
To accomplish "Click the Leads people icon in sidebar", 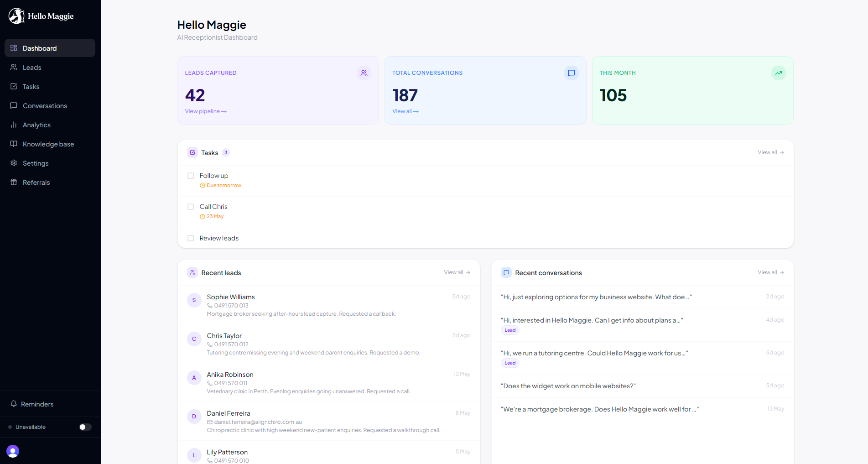I will 14,67.
